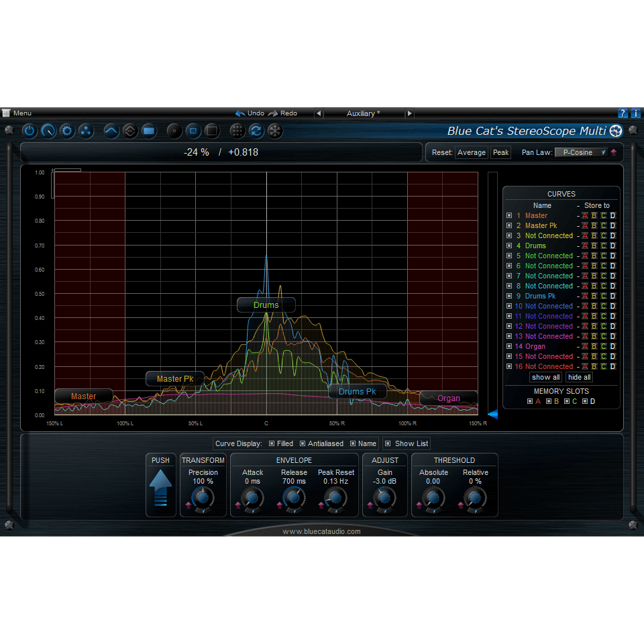Screen dimensions: 644x644
Task: Click the Gain knob in Adjust section
Action: click(384, 497)
